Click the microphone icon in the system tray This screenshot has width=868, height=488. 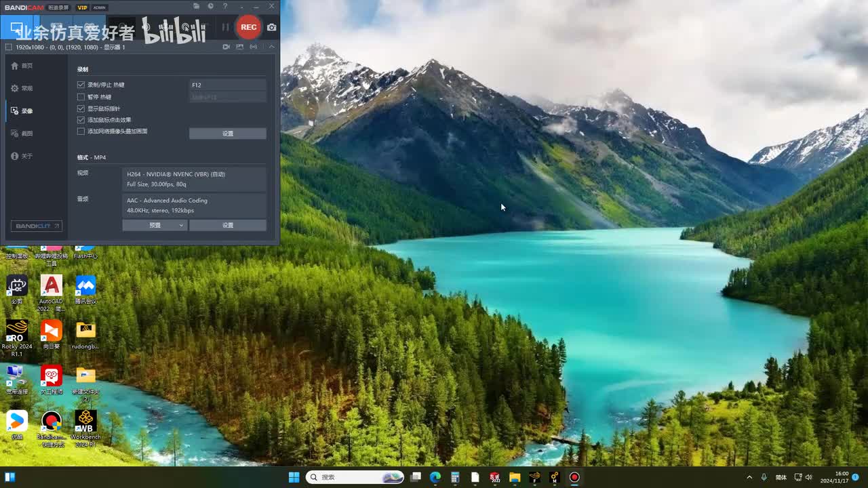click(764, 477)
